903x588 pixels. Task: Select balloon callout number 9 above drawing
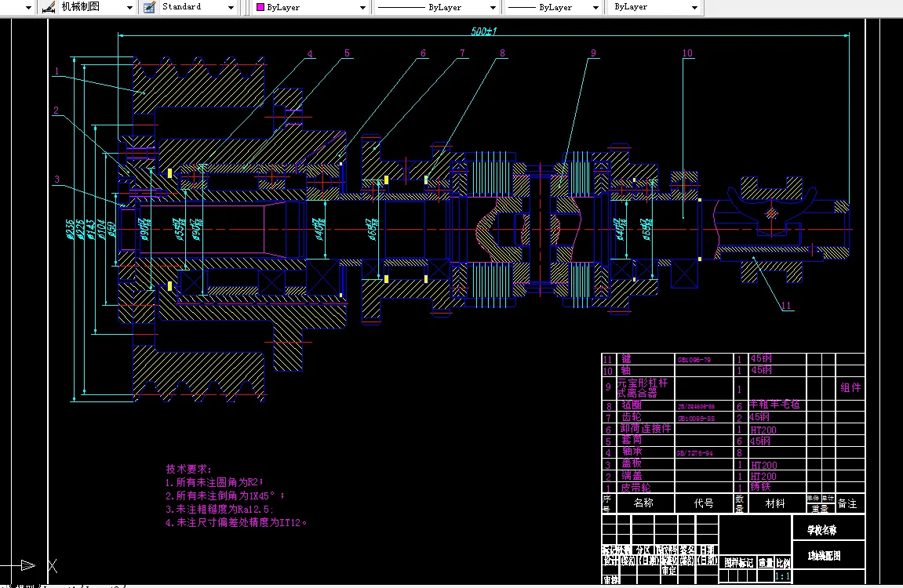pyautogui.click(x=593, y=53)
